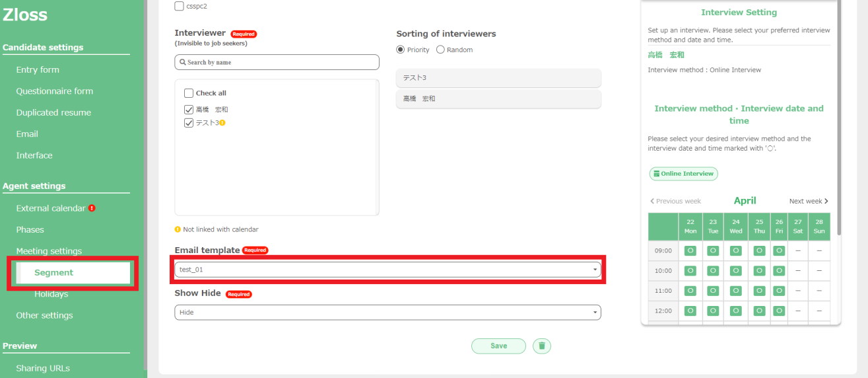Enable the csspc2 checkbox
Image resolution: width=868 pixels, height=378 pixels.
180,6
